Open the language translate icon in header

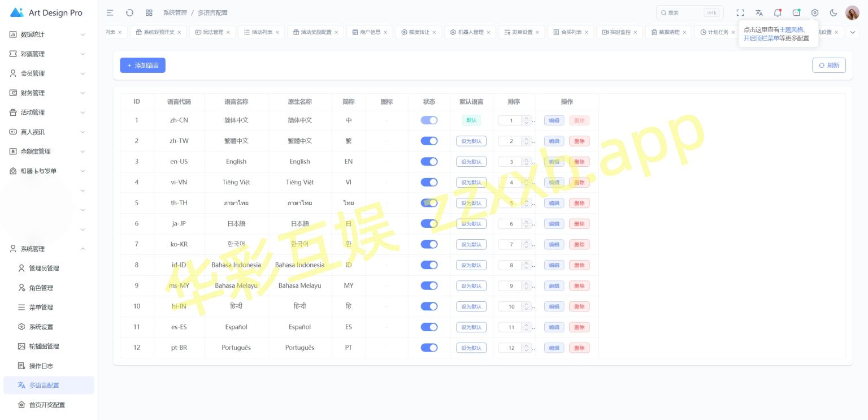coord(759,13)
